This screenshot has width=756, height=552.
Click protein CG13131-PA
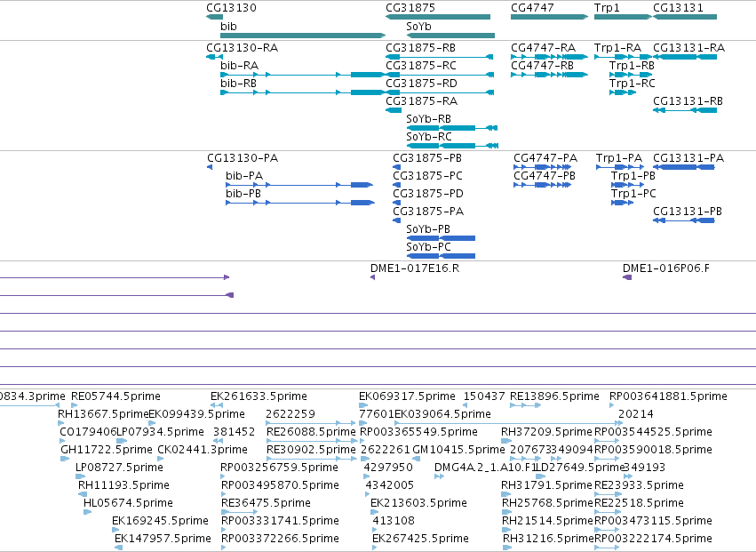[684, 167]
